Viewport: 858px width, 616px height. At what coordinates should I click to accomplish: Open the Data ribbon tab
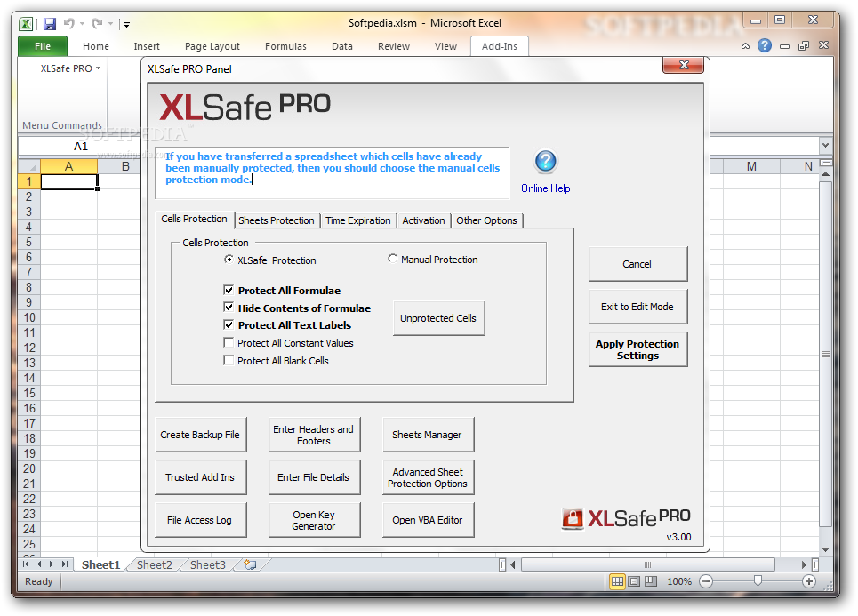click(x=342, y=46)
